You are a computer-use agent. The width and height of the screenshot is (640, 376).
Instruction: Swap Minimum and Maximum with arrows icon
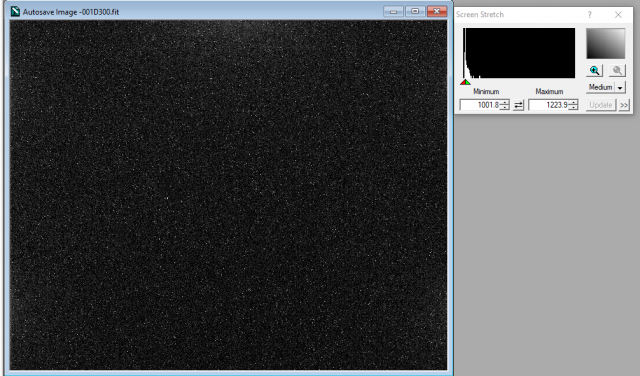click(518, 105)
